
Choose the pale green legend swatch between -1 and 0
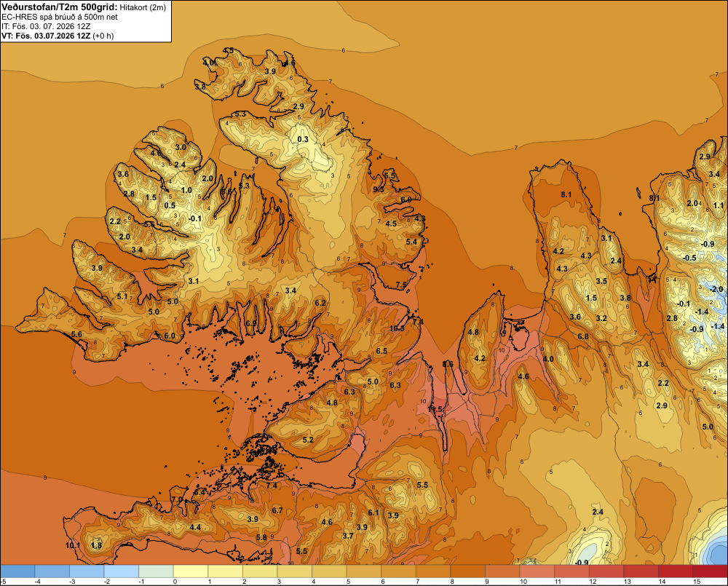click(x=156, y=571)
